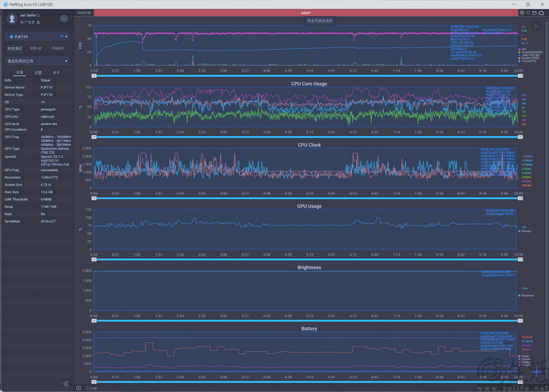Click the refresh icon beside the username

point(38,15)
